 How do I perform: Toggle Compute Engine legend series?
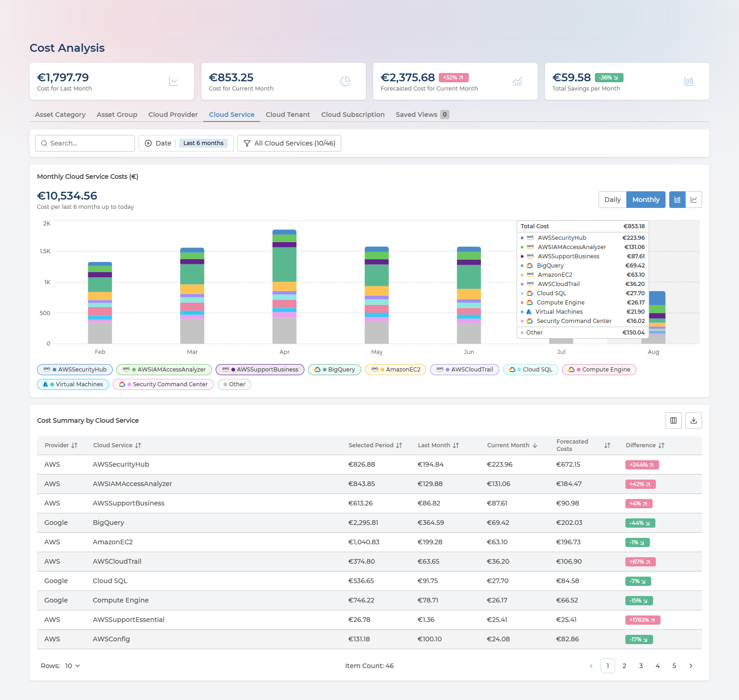pos(599,370)
